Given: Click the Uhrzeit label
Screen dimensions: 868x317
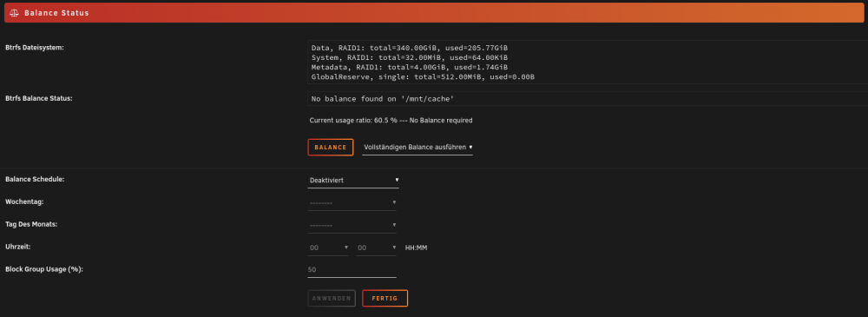Looking at the screenshot, I should (17, 247).
